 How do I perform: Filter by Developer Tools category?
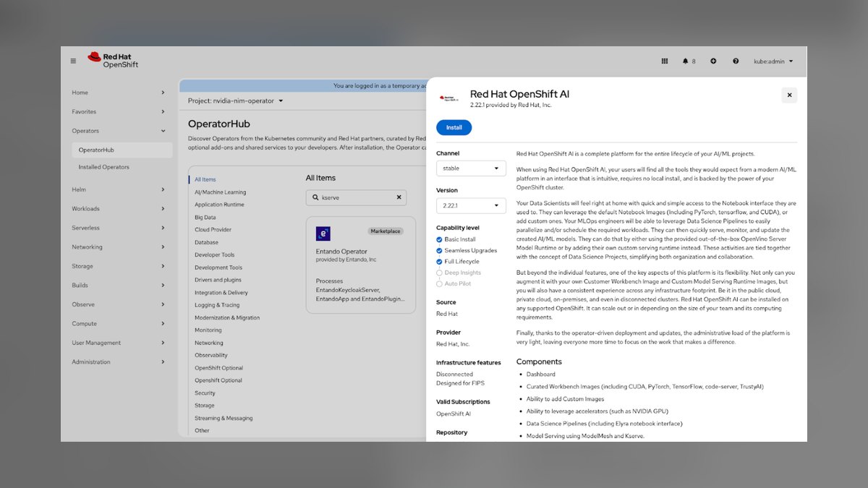point(215,254)
